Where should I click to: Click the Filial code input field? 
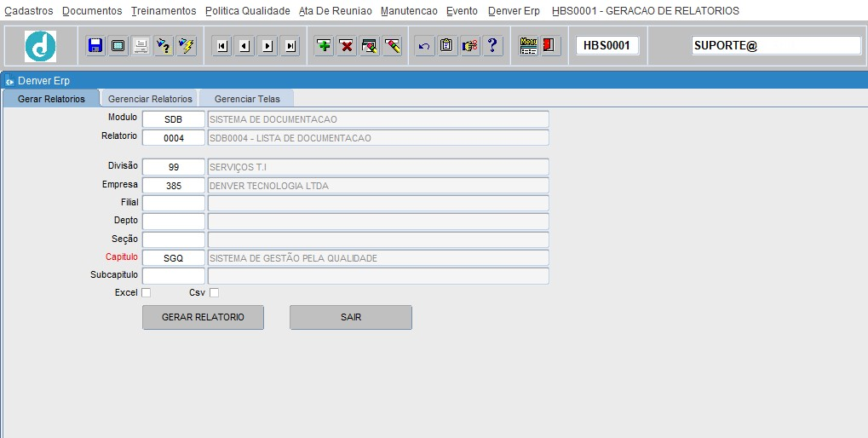[173, 203]
